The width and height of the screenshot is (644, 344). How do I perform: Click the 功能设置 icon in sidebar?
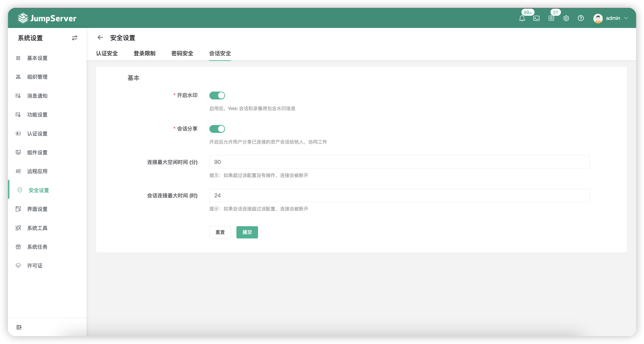tap(18, 115)
